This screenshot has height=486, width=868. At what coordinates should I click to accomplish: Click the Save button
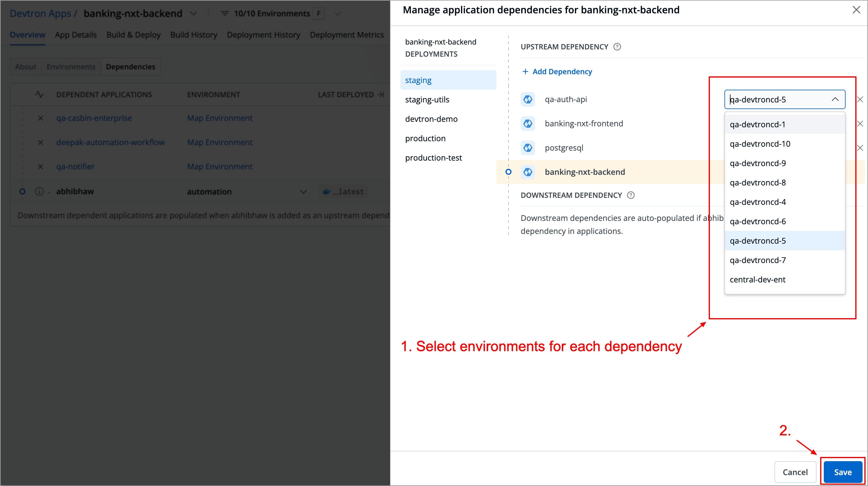click(x=843, y=472)
